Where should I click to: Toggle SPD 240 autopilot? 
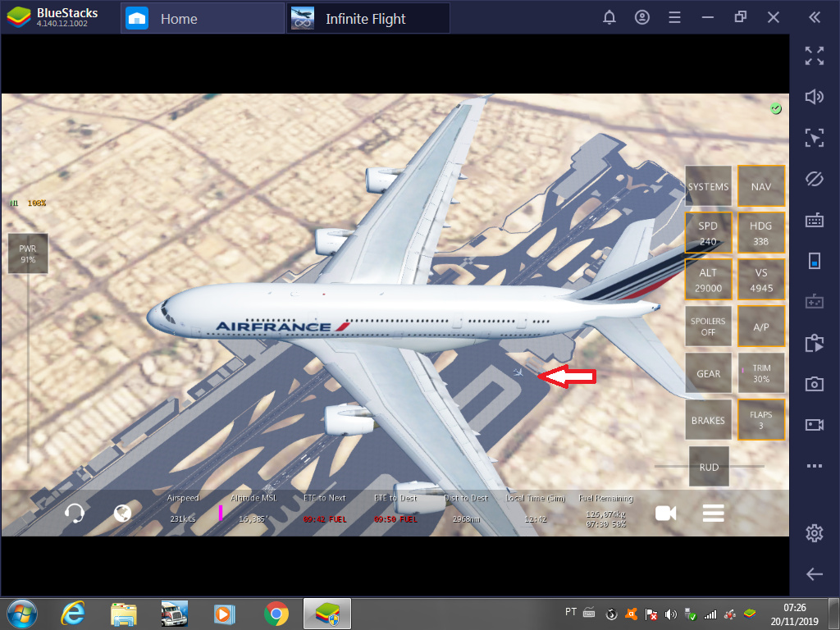[708, 233]
